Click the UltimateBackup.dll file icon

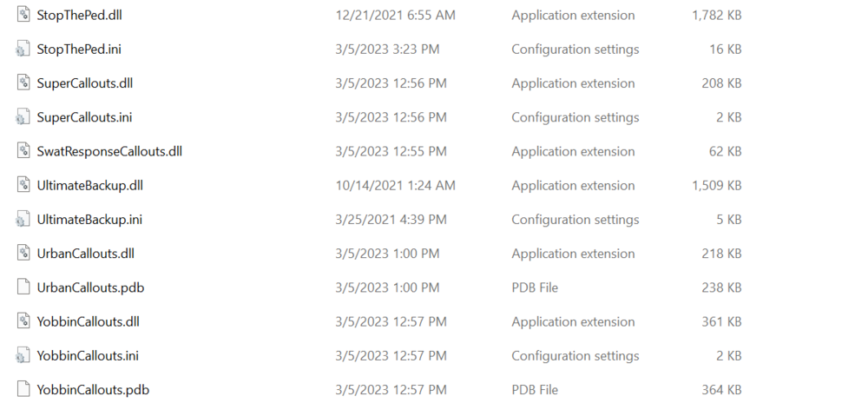(x=23, y=185)
